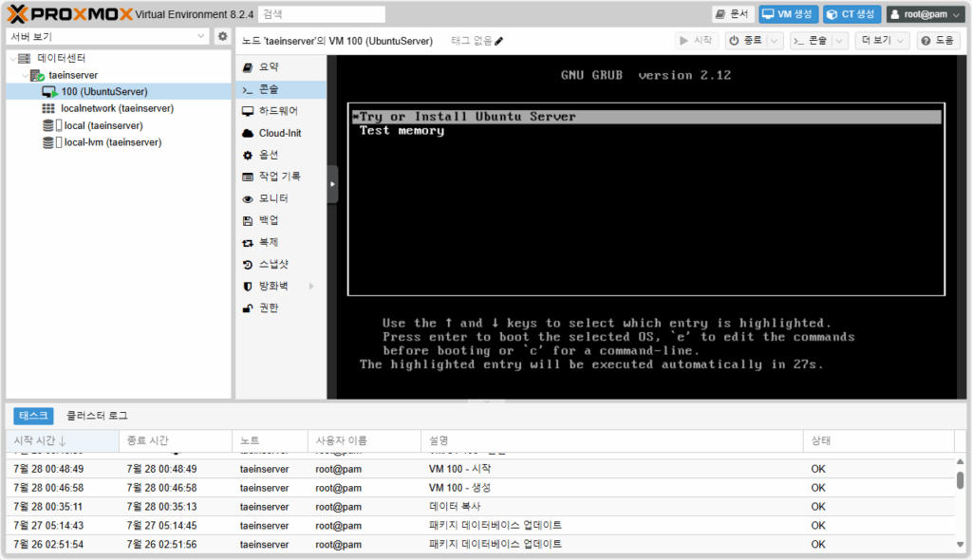
Task: Sort by status (상태) column header
Action: 878,440
